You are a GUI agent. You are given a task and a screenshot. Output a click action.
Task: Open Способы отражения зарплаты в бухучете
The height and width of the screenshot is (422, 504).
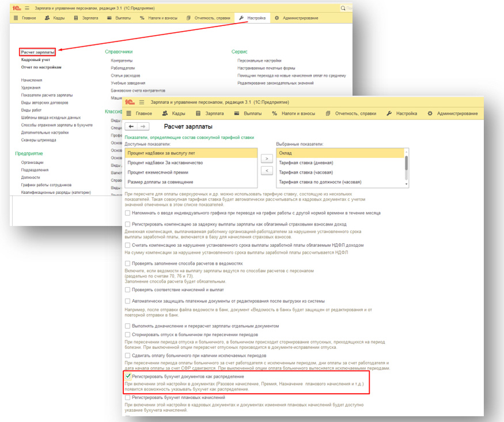click(x=57, y=125)
